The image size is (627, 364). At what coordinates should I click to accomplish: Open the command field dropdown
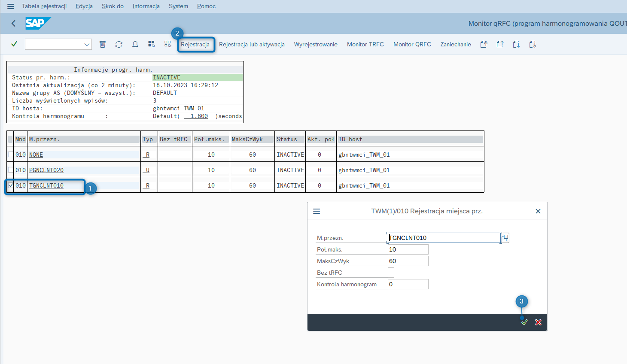click(87, 44)
